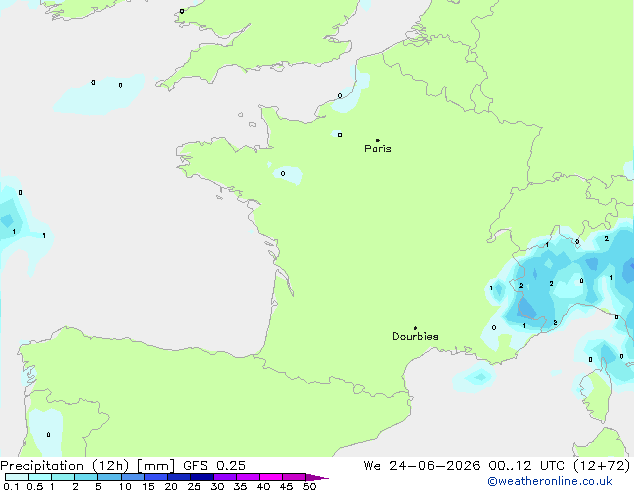Click the '50' legend scale value
The height and width of the screenshot is (490, 634).
point(310,486)
